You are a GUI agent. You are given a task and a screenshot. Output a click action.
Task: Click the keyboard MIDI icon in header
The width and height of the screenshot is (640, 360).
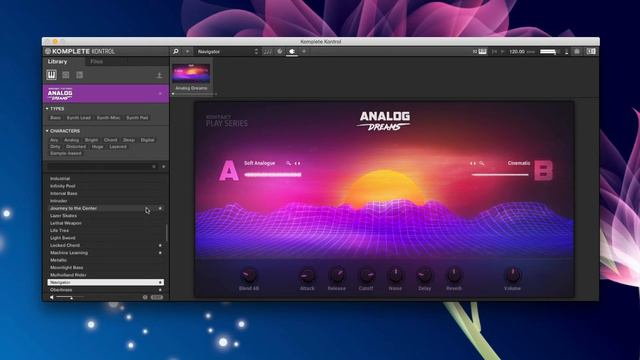point(482,51)
